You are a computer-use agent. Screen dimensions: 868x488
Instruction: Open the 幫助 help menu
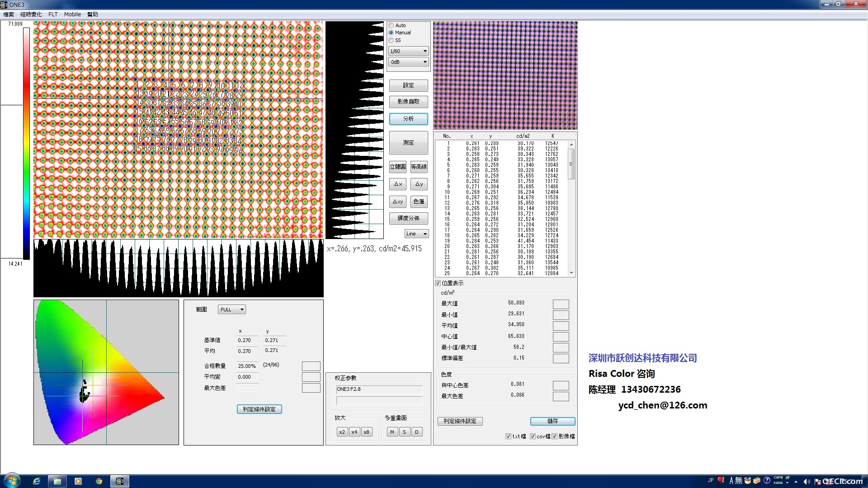coord(93,14)
